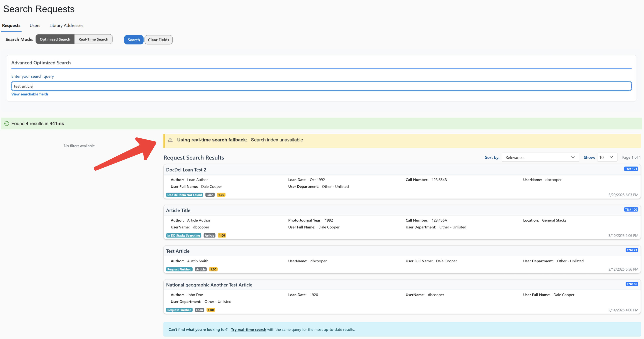Image resolution: width=644 pixels, height=339 pixels.
Task: Click the green checkmark icon beside Found results
Action: coord(7,124)
